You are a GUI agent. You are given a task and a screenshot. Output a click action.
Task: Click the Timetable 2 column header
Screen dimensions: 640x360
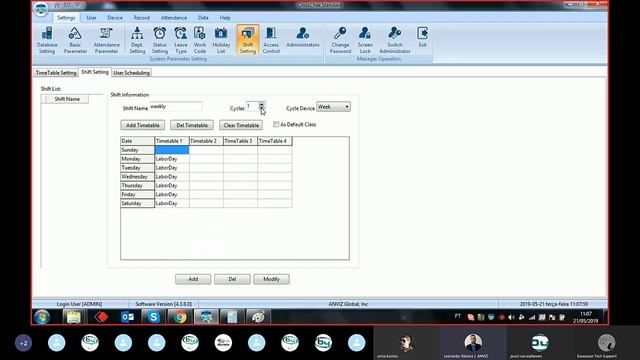point(206,141)
